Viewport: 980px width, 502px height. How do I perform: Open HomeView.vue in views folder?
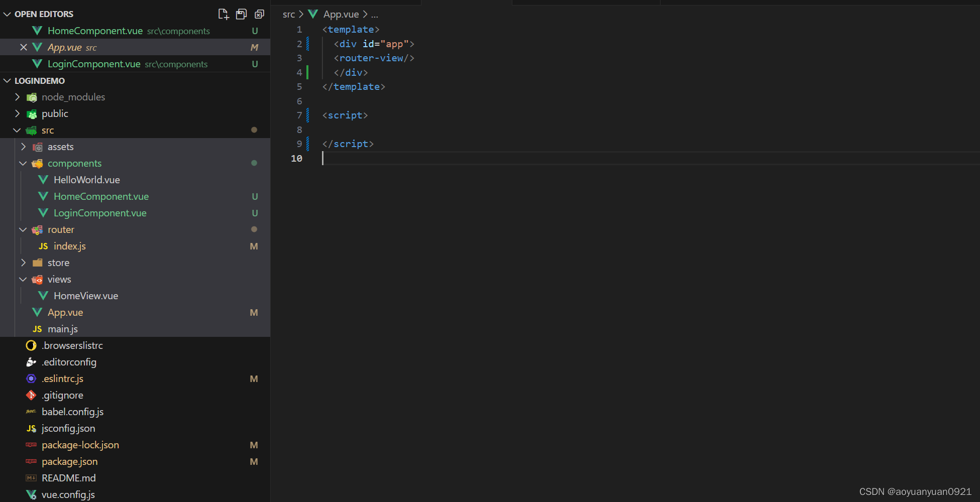pos(135,296)
